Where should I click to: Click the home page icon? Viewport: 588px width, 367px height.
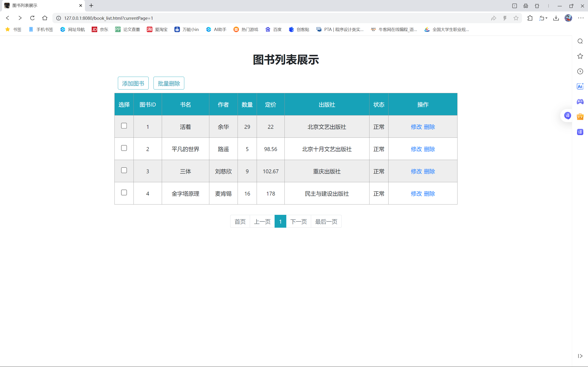pyautogui.click(x=45, y=18)
